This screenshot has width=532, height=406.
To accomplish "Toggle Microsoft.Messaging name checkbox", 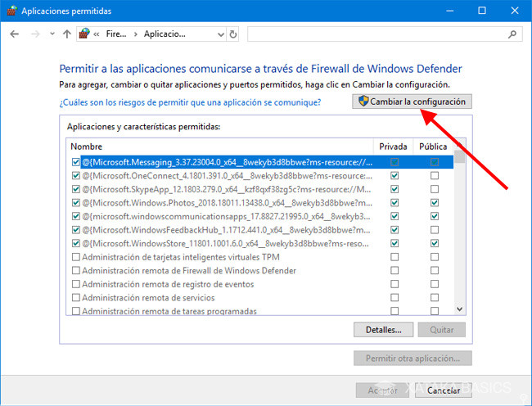I will click(x=76, y=162).
